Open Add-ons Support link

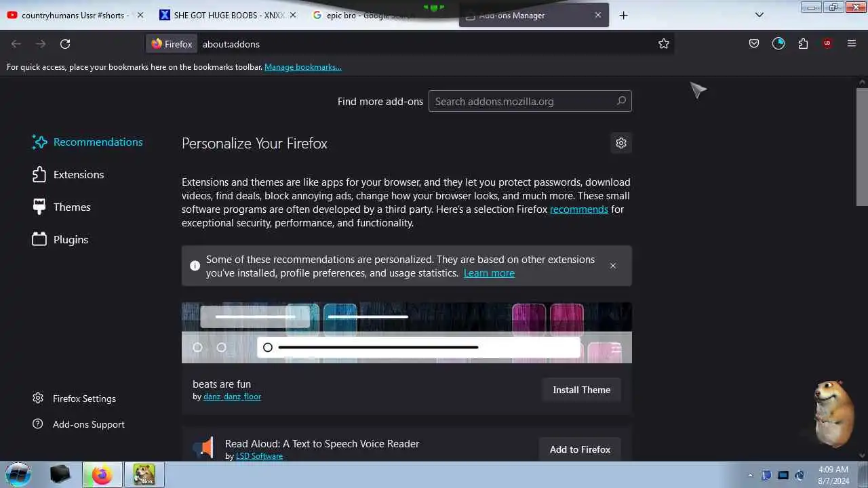(x=79, y=424)
